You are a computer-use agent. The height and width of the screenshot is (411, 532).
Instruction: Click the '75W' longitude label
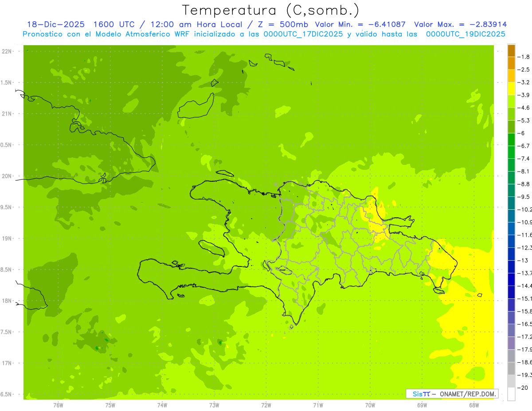pyautogui.click(x=110, y=405)
